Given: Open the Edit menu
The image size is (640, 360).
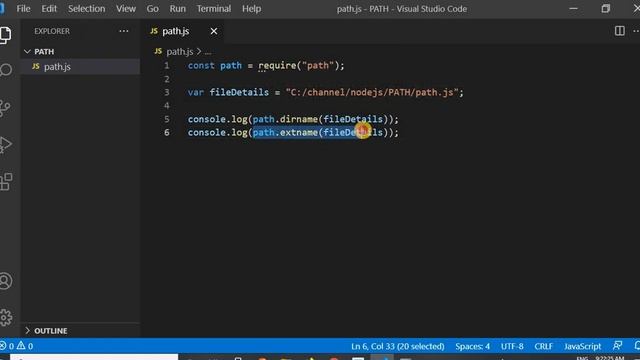Looking at the screenshot, I should click(49, 9).
